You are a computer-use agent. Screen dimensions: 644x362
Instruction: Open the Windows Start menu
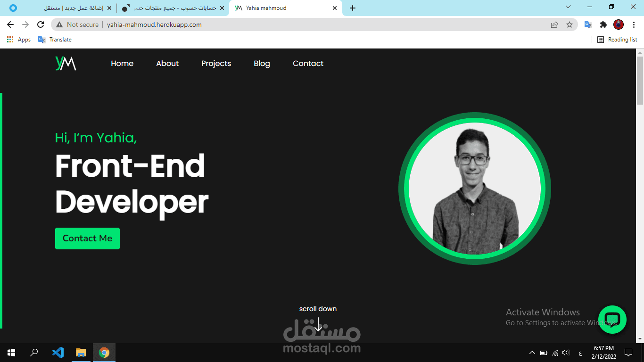tap(11, 353)
